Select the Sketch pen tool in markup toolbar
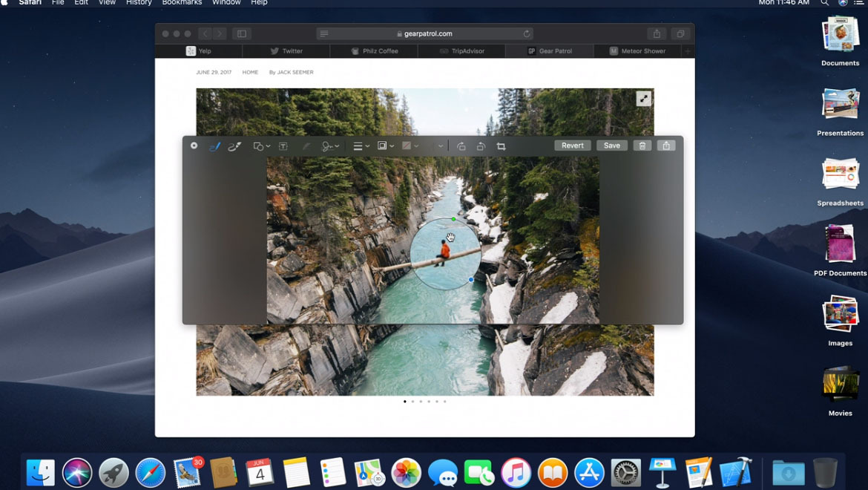 tap(215, 146)
